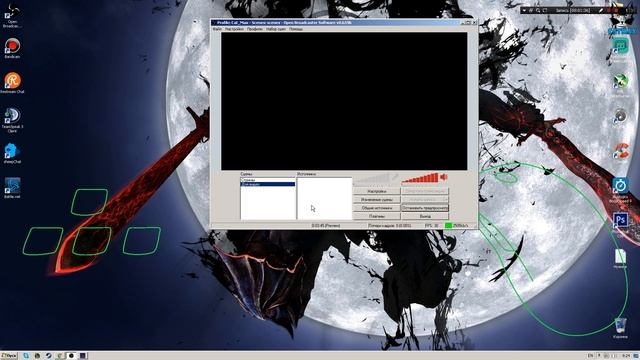The image size is (640, 360).
Task: Open the sheepChat desktop shortcut
Action: point(12,153)
